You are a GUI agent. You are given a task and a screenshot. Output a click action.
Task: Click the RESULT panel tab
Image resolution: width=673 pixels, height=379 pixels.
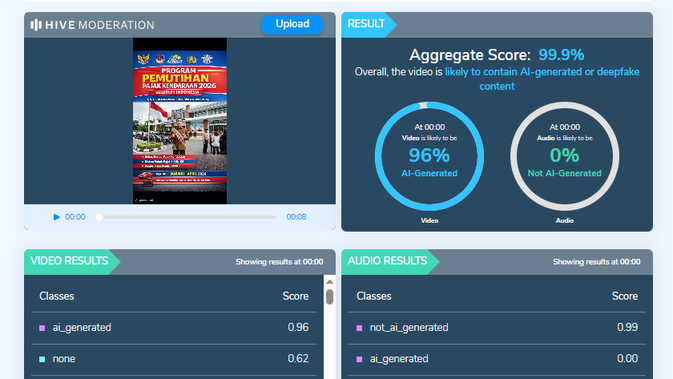click(369, 24)
